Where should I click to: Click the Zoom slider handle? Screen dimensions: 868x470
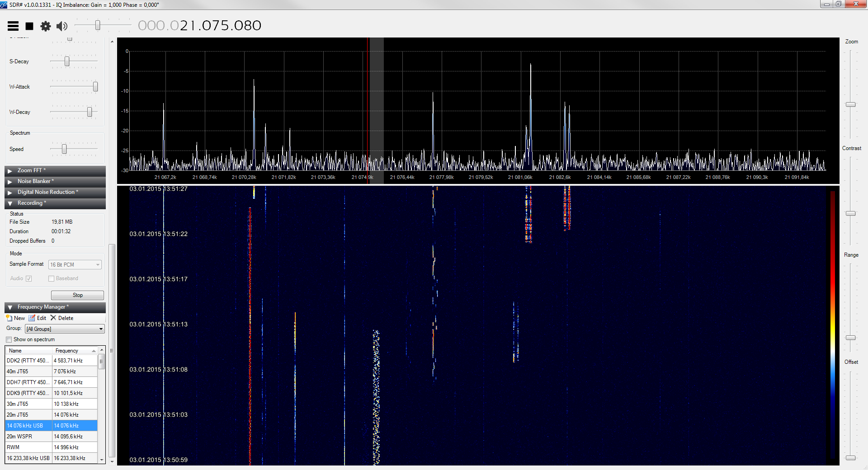[851, 104]
